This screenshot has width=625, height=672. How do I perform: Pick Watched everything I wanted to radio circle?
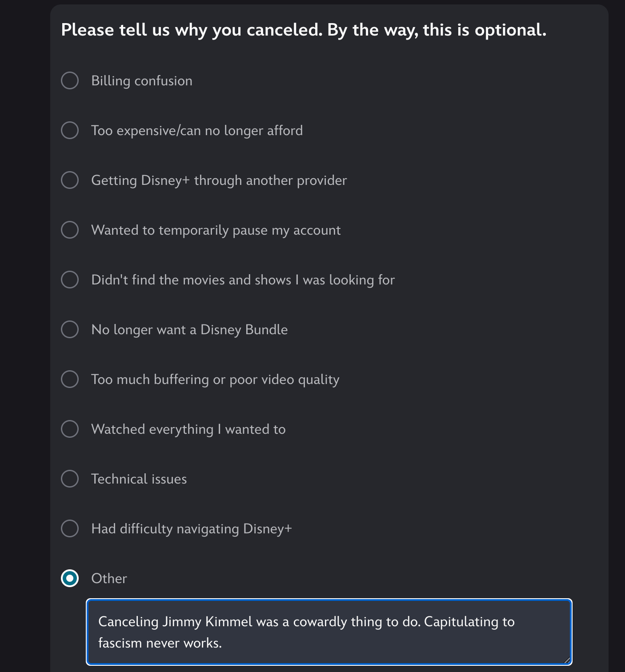70,429
